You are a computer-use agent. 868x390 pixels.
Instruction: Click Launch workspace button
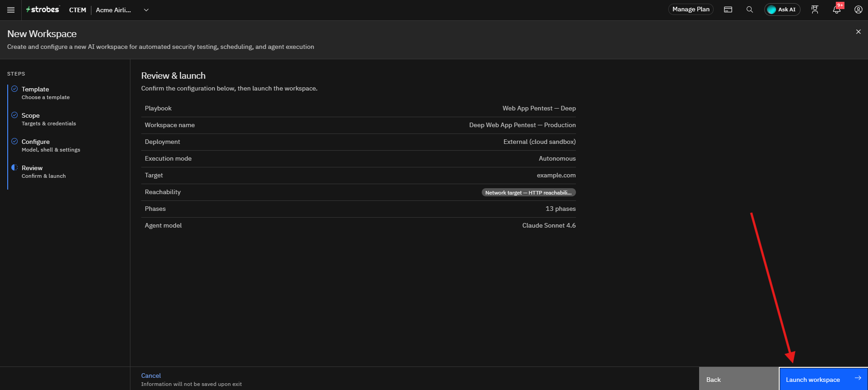(824, 380)
